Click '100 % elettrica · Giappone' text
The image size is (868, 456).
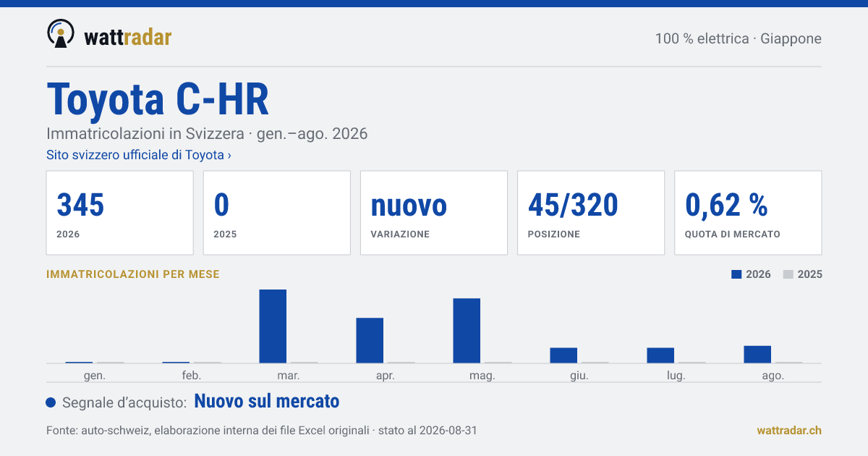739,38
